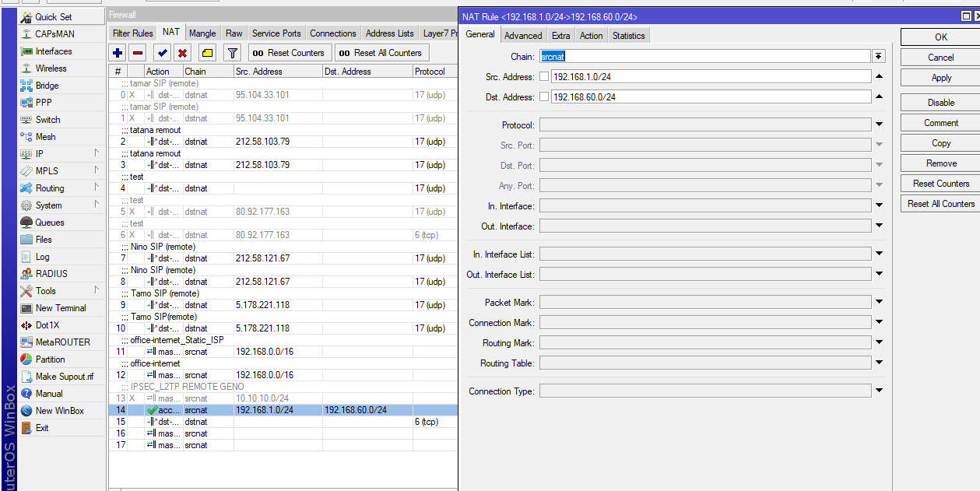Switch to Mangle tab
The width and height of the screenshot is (980, 491).
202,33
